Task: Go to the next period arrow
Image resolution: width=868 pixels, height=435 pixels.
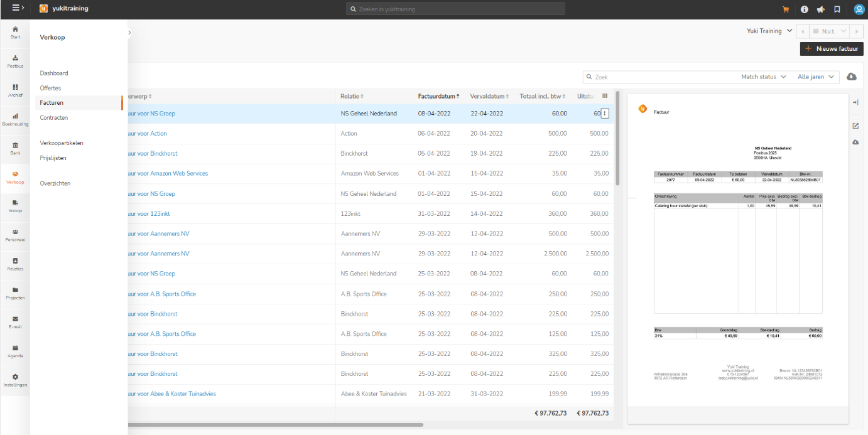Action: pyautogui.click(x=857, y=31)
